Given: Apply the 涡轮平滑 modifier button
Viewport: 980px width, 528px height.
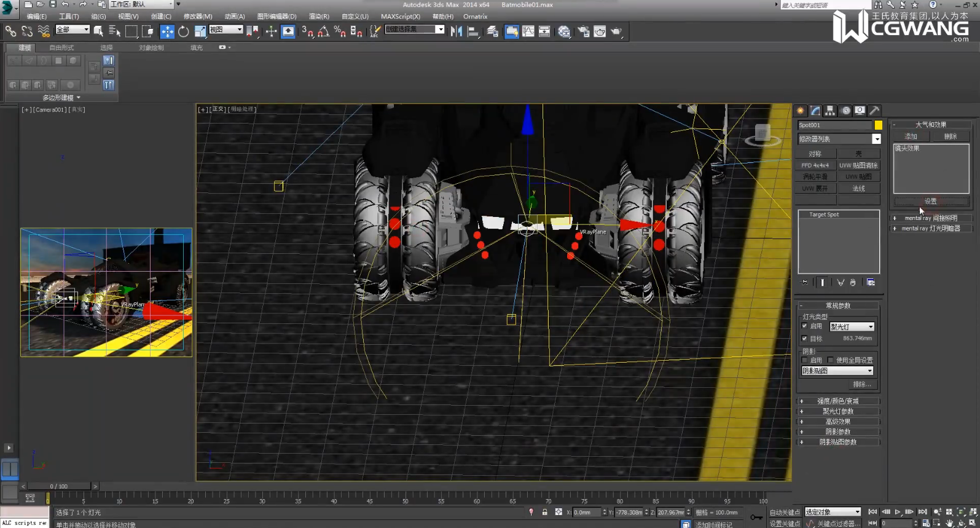Looking at the screenshot, I should coord(815,177).
